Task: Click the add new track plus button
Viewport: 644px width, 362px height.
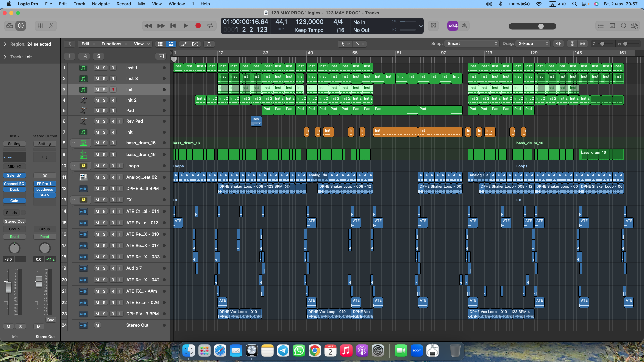Action: pos(70,56)
